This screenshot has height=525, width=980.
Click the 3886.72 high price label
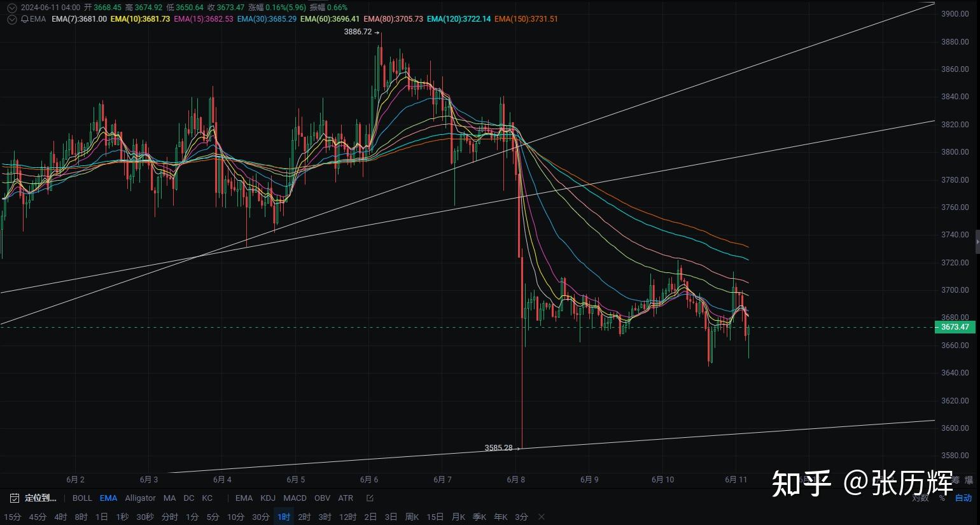tap(358, 32)
